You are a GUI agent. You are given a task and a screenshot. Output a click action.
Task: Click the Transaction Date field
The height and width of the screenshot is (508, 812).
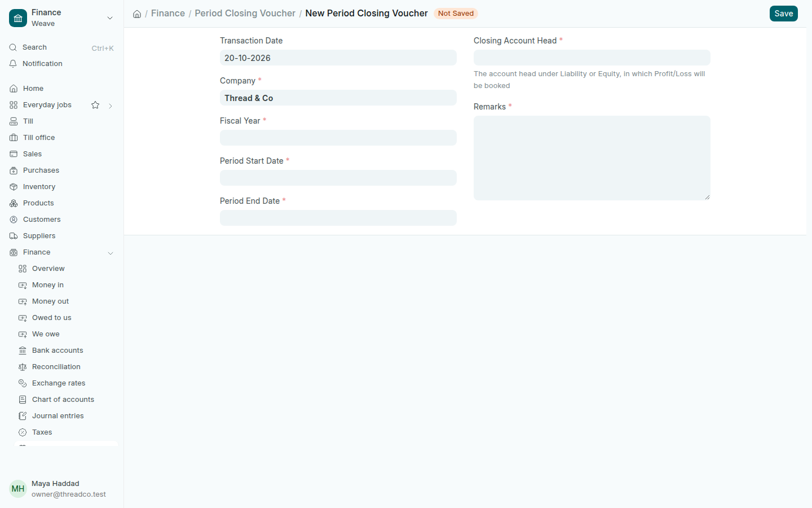338,58
